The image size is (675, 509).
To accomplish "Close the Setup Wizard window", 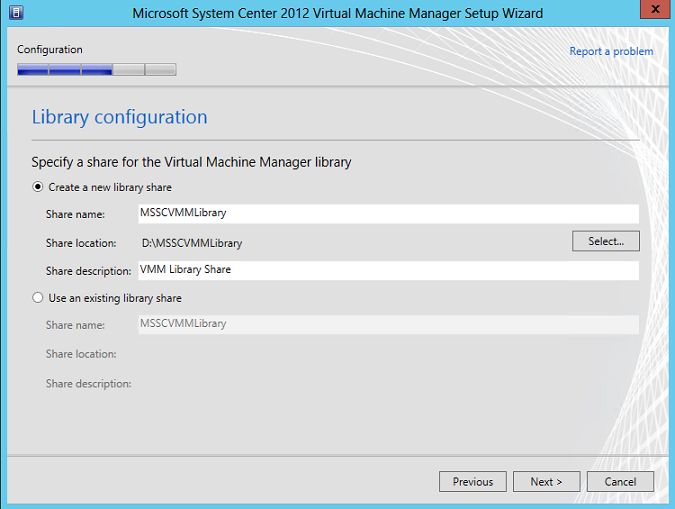I will tap(655, 9).
